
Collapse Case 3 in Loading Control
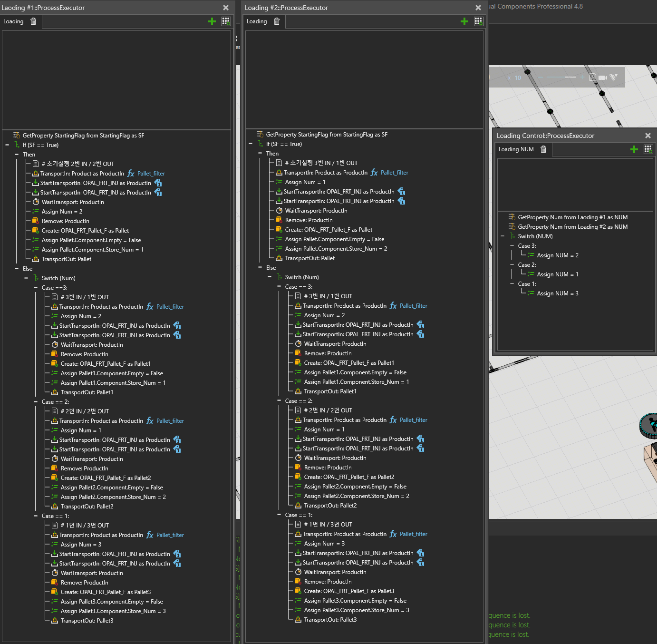(512, 246)
